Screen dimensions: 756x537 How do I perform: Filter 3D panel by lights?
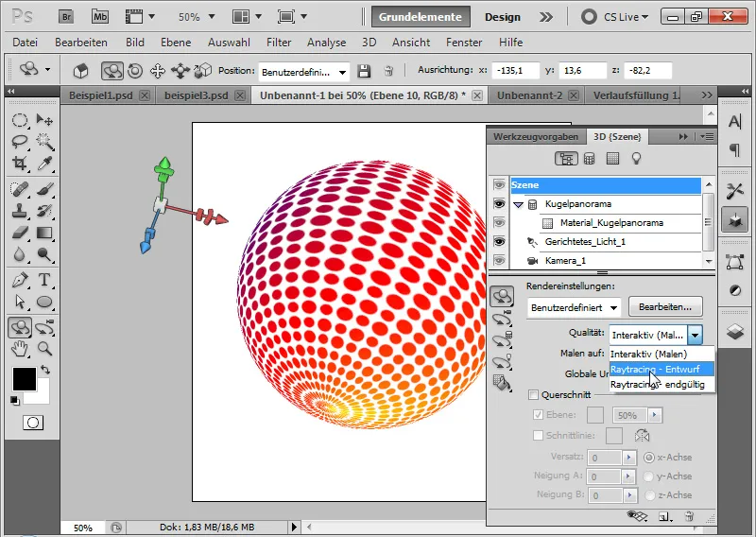coord(636,158)
